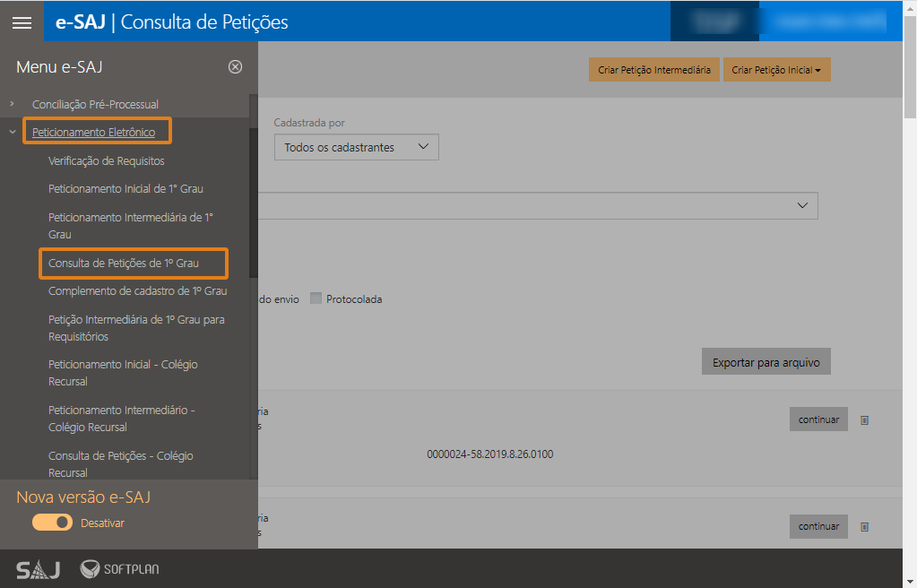Expand Conciliação Pré-Processual chevron
Screen dimensions: 917x588
[x=12, y=104]
